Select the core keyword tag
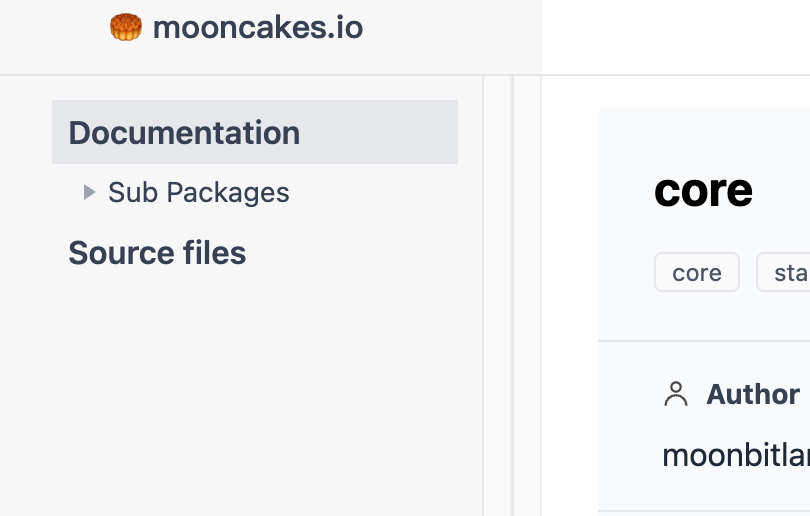Image resolution: width=810 pixels, height=516 pixels. tap(697, 272)
